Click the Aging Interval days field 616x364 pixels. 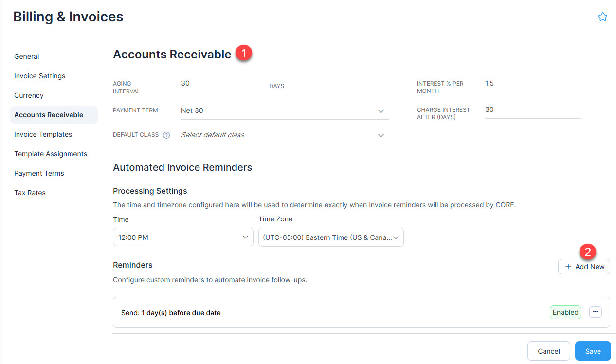222,83
